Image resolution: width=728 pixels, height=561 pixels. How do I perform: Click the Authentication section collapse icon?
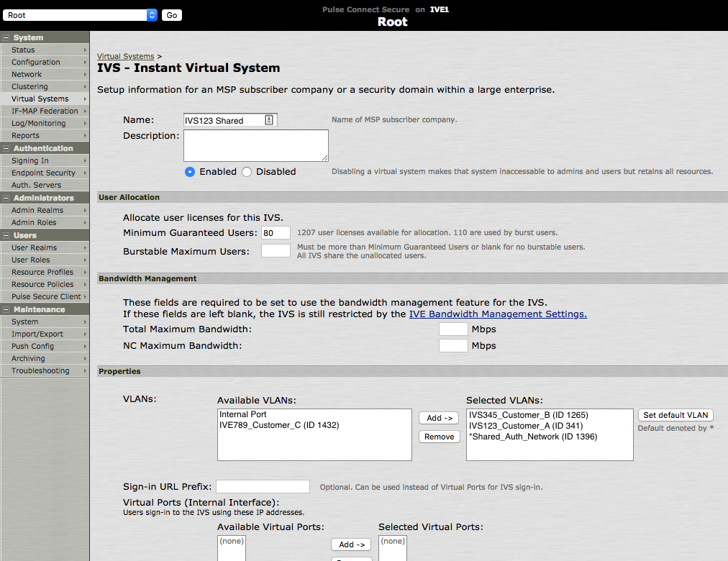pyautogui.click(x=6, y=148)
